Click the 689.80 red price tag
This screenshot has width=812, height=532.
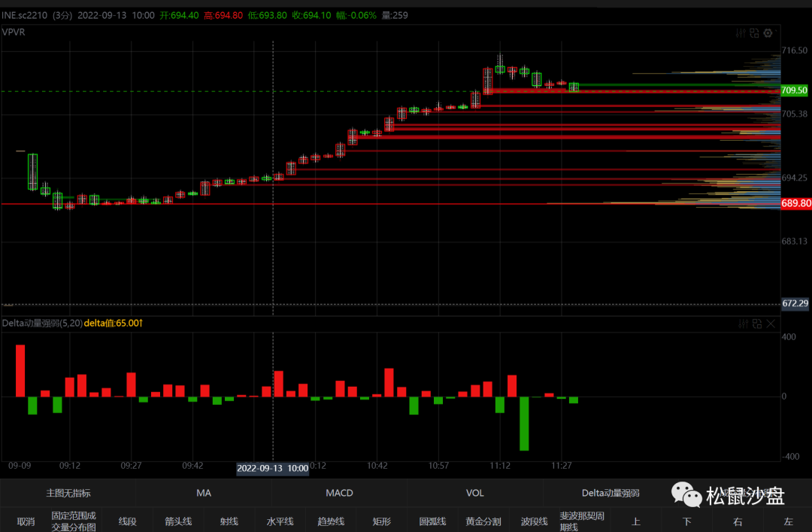coord(796,203)
